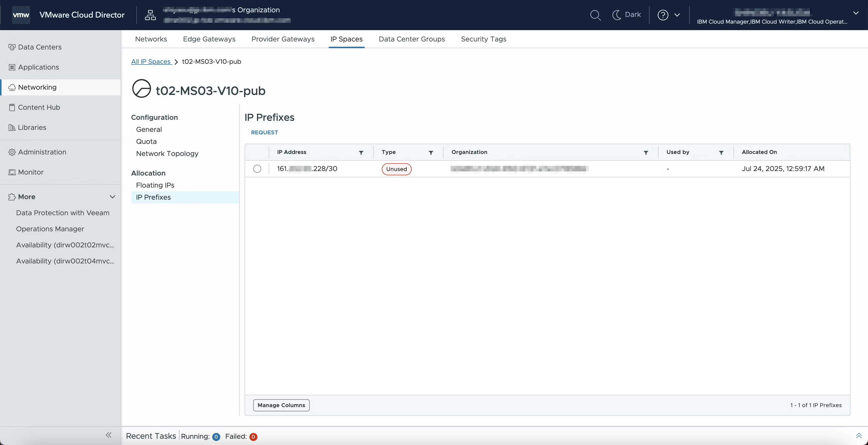This screenshot has height=445, width=868.
Task: Collapse the left sidebar with double chevron
Action: [108, 435]
